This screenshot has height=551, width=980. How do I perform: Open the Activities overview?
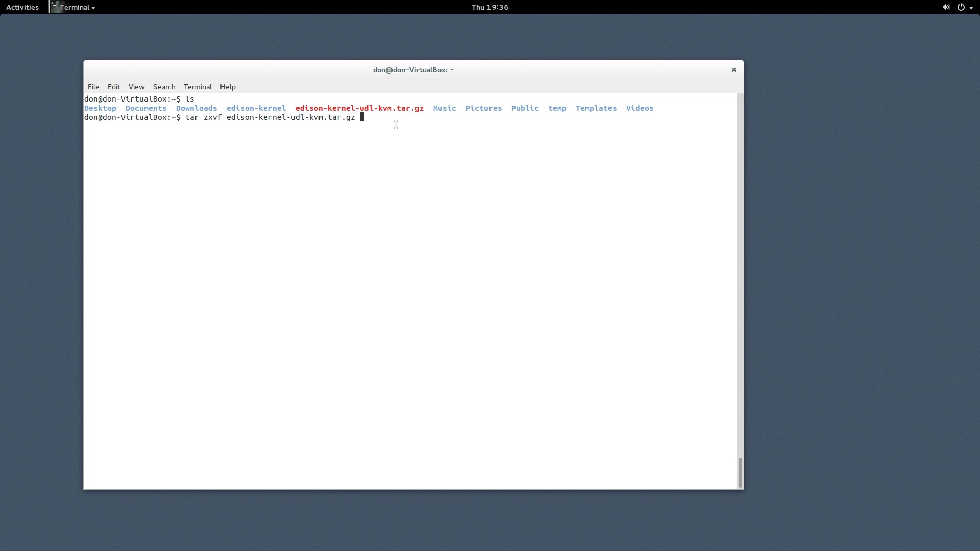22,7
